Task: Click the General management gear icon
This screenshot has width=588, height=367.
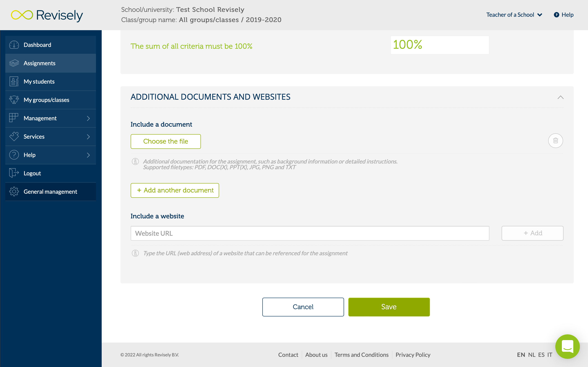Action: (x=14, y=192)
